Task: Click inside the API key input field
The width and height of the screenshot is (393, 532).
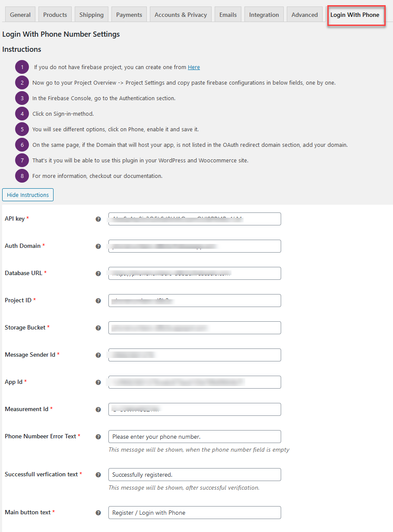Action: point(194,219)
